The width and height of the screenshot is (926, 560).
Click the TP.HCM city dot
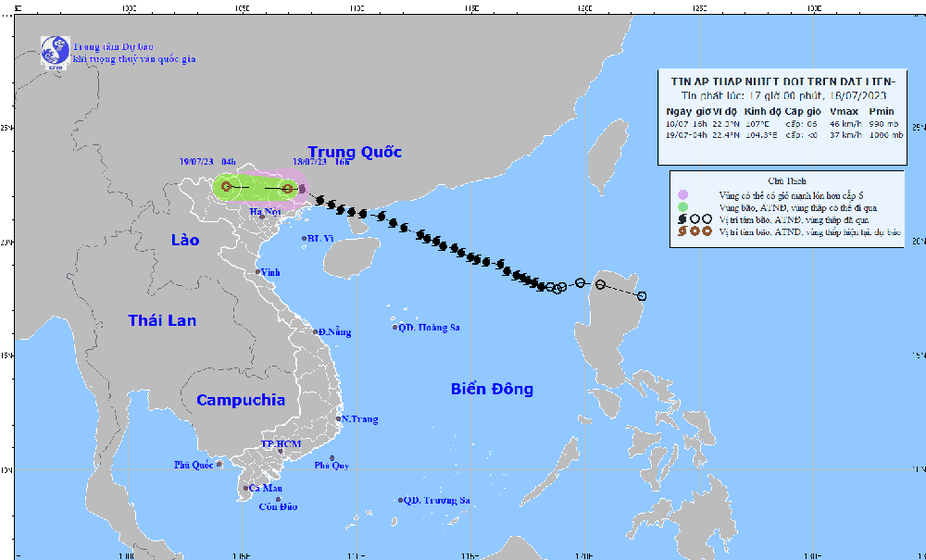click(x=281, y=452)
